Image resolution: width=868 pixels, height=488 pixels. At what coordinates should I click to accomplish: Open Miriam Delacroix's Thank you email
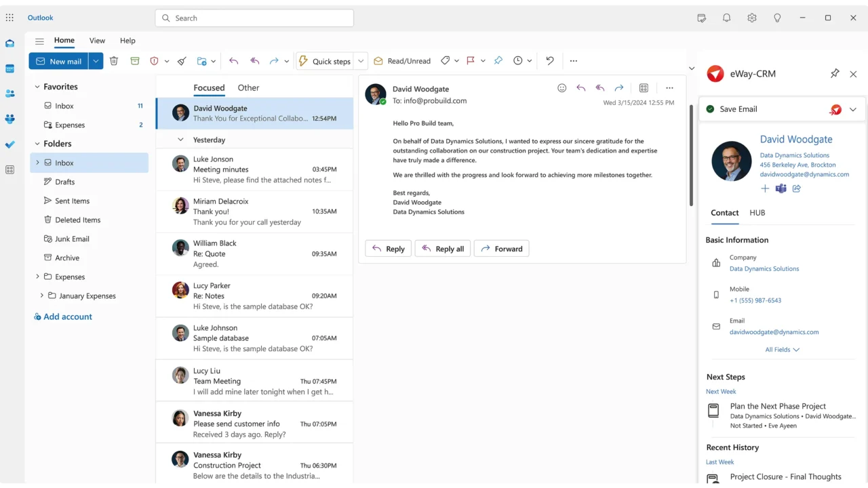click(254, 211)
